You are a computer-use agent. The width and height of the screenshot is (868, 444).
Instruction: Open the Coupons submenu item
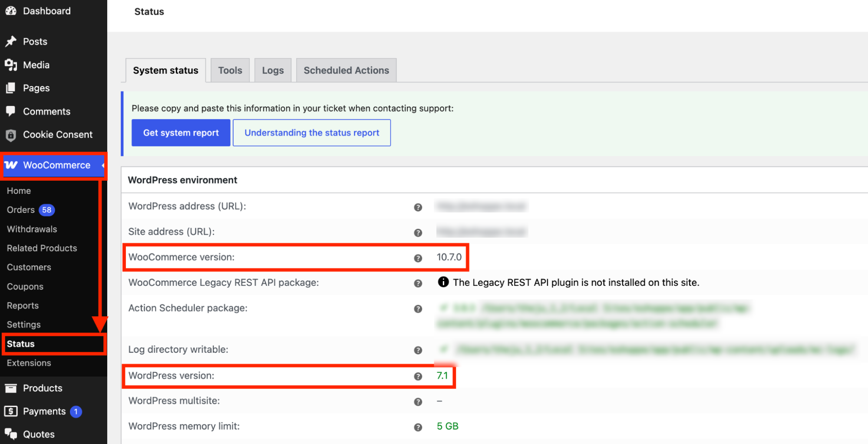[25, 287]
